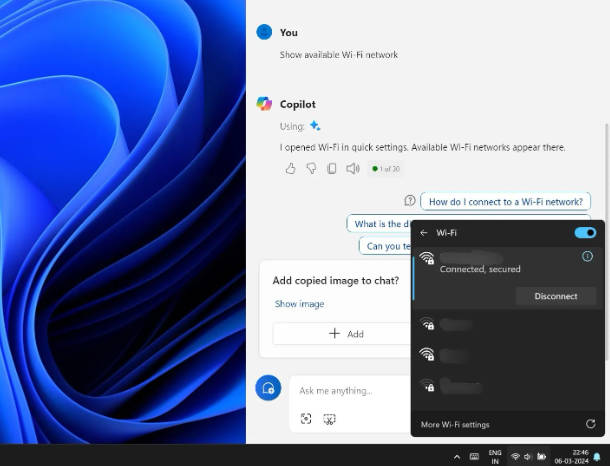Select the third Wi-Fi network in list
This screenshot has width=610, height=466.
[508, 355]
